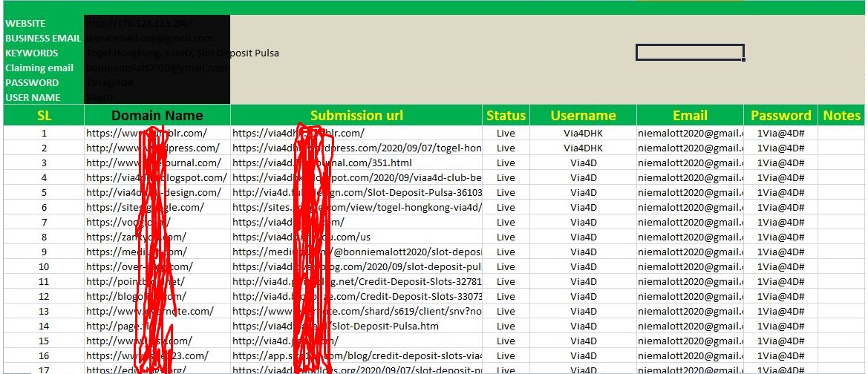Viewport: 868px width, 374px height.
Task: Click SL number 1 cell
Action: point(44,133)
